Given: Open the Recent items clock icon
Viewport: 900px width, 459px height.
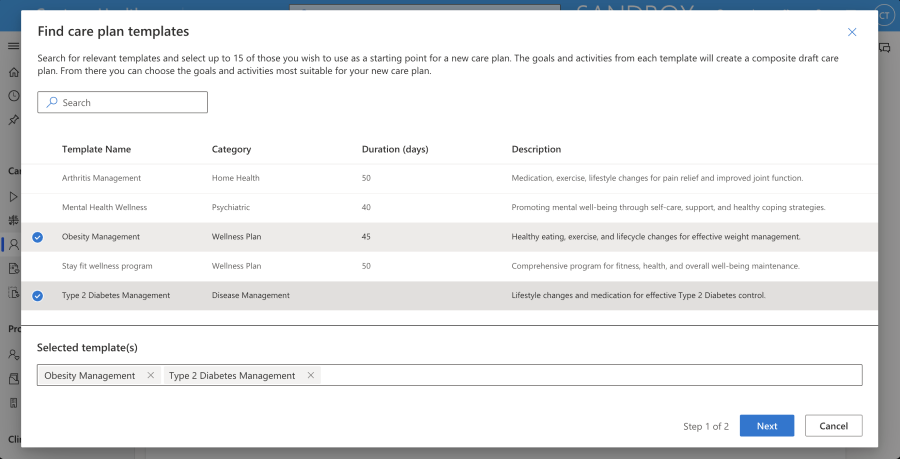Looking at the screenshot, I should (x=13, y=96).
